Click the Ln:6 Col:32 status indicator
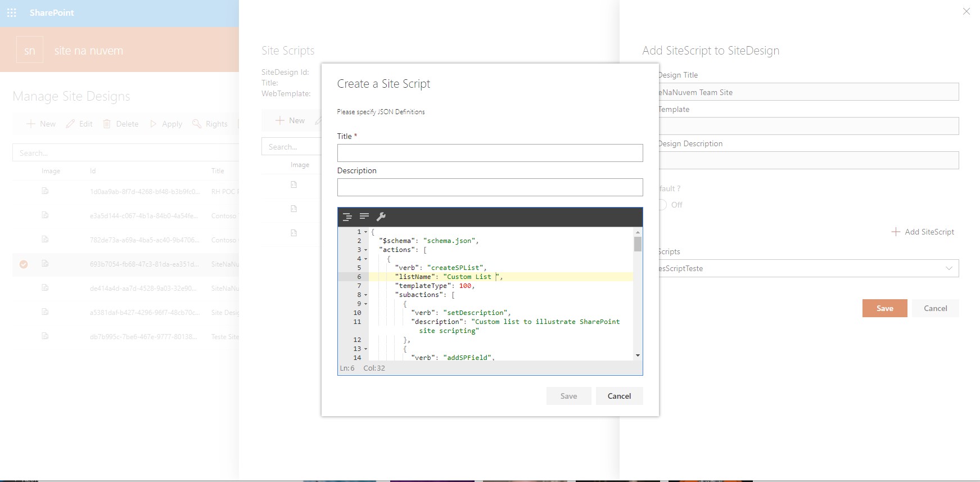The height and width of the screenshot is (482, 980). (x=363, y=368)
